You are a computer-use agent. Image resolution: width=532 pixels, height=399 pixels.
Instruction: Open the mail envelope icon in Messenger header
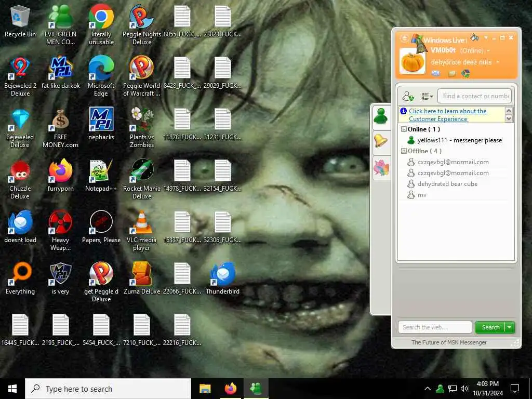click(x=436, y=73)
